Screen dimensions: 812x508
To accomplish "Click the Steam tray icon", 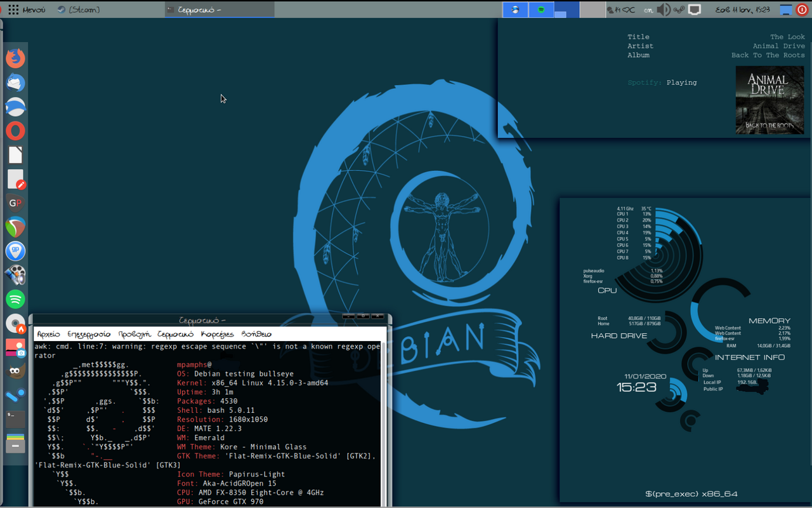I will tap(679, 10).
